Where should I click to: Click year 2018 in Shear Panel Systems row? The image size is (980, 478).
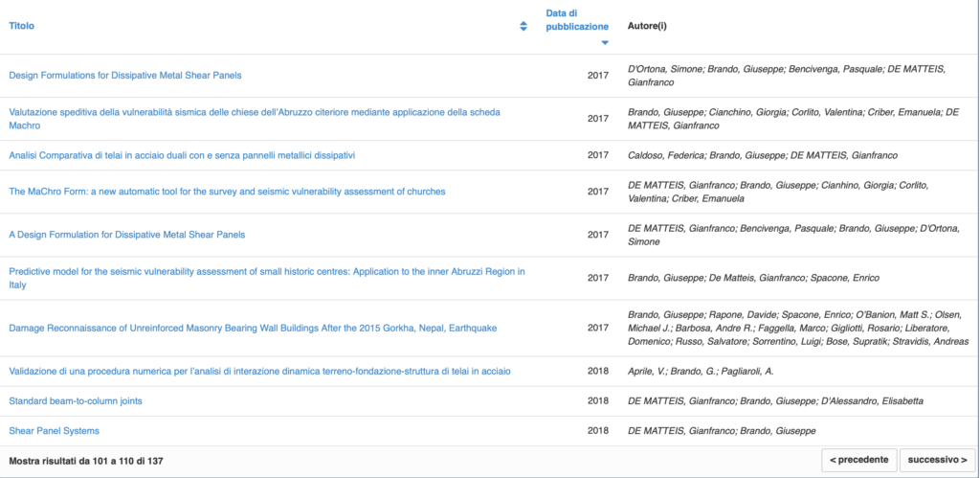[597, 431]
